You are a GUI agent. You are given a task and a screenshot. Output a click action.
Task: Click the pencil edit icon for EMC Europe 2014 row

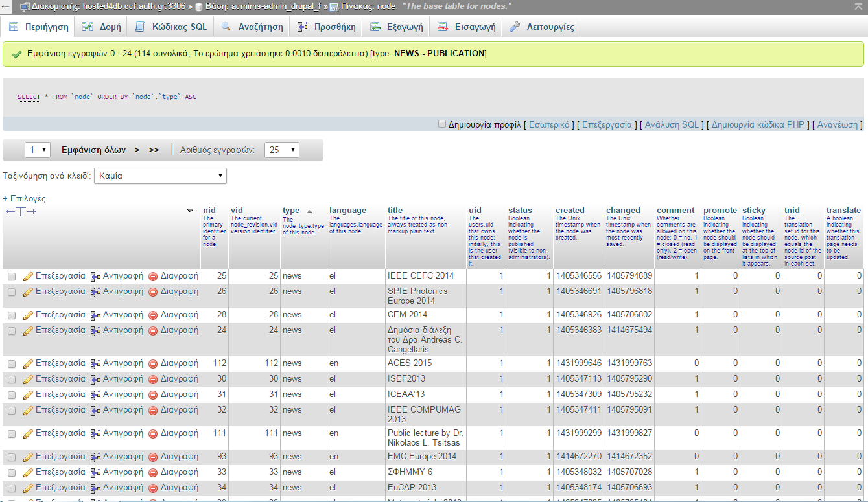(x=28, y=457)
